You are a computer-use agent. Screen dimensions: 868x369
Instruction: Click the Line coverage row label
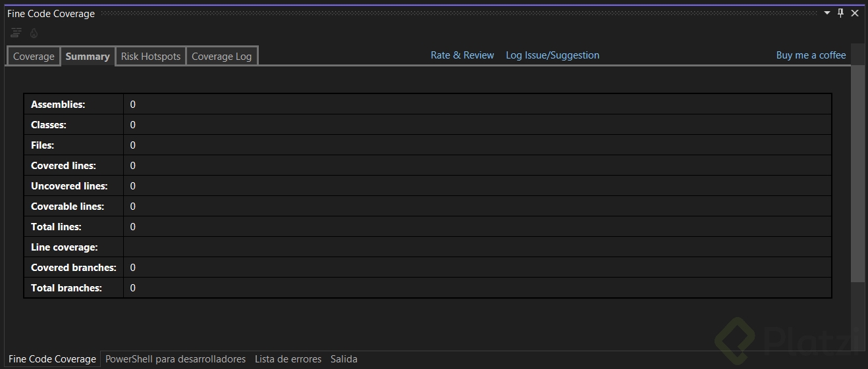[65, 247]
